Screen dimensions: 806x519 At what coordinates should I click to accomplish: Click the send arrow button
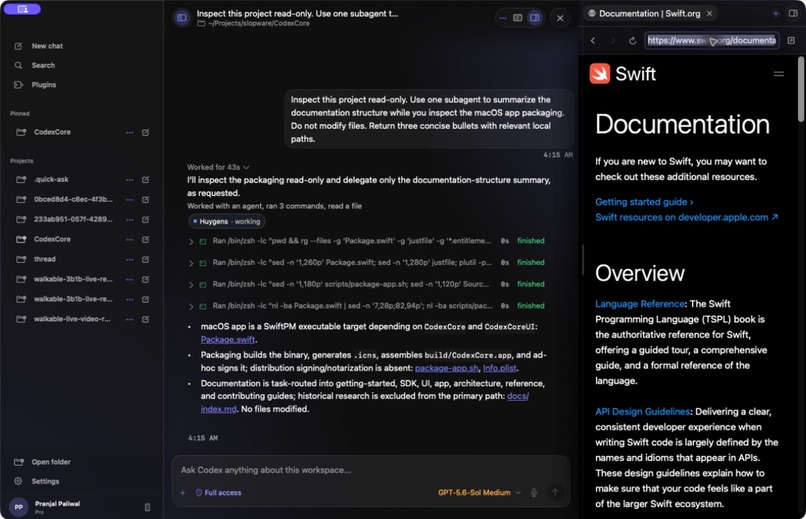pos(555,493)
